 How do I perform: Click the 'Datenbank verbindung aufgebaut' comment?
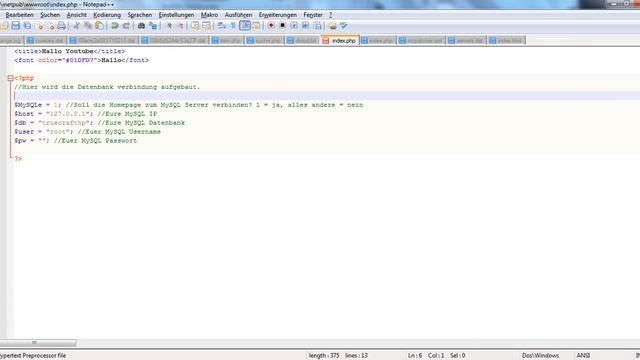(x=107, y=87)
